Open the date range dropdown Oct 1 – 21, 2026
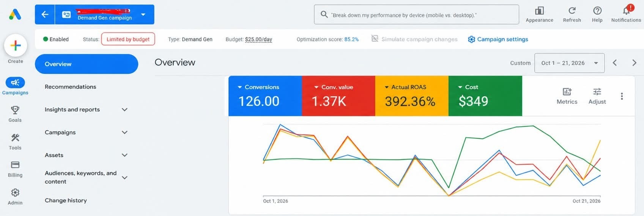This screenshot has width=644, height=216. (569, 63)
